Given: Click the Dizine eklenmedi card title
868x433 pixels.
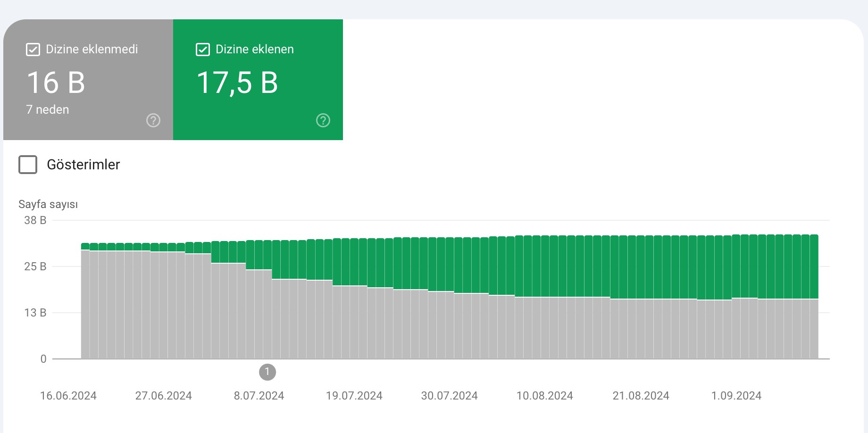Looking at the screenshot, I should click(x=92, y=49).
